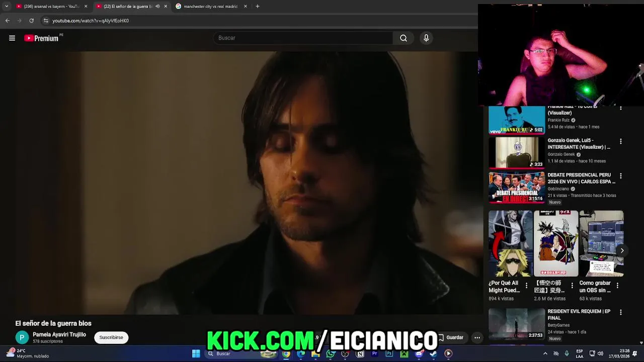Screen dimensions: 644x362
Task: Click the URL address bar
Action: pos(257,21)
